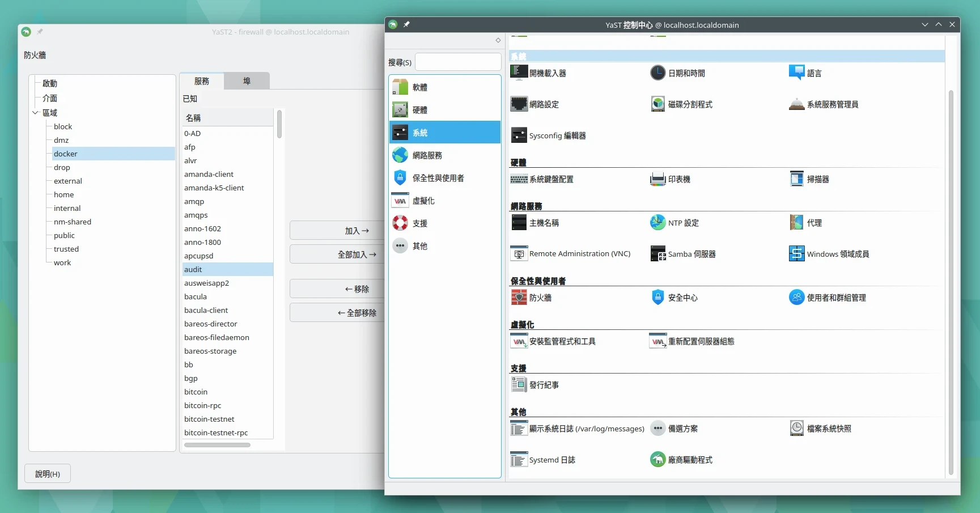Image resolution: width=980 pixels, height=513 pixels.
Task: Click the horizontal scrollbar under the services list
Action: [x=217, y=445]
